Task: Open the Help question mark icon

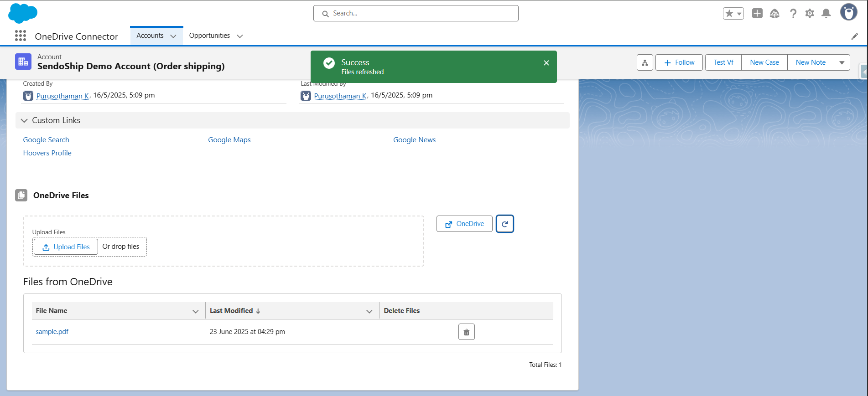Action: (x=793, y=14)
